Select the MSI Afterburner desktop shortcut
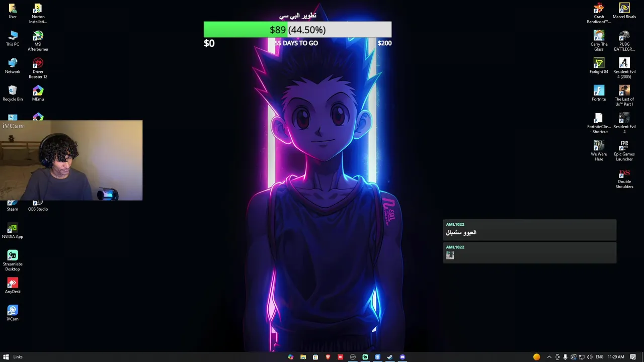The width and height of the screenshot is (644, 362). (x=38, y=41)
